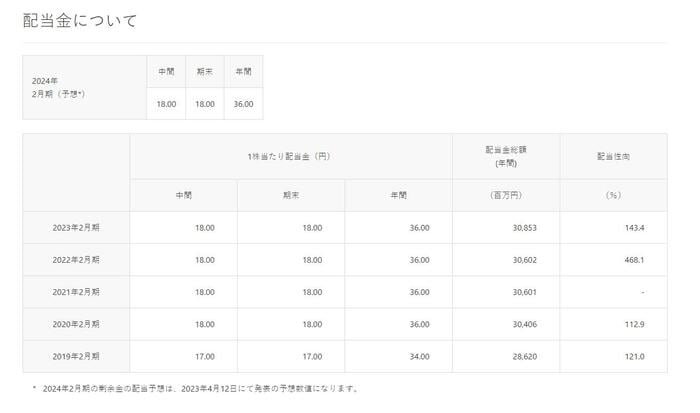
Task: Select the 2022年2月期 row label
Action: point(76,260)
